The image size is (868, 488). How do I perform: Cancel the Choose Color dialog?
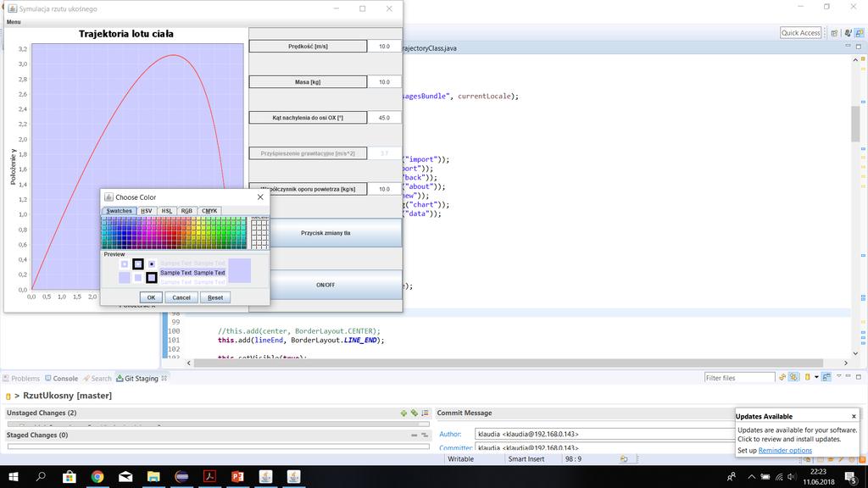tap(181, 297)
